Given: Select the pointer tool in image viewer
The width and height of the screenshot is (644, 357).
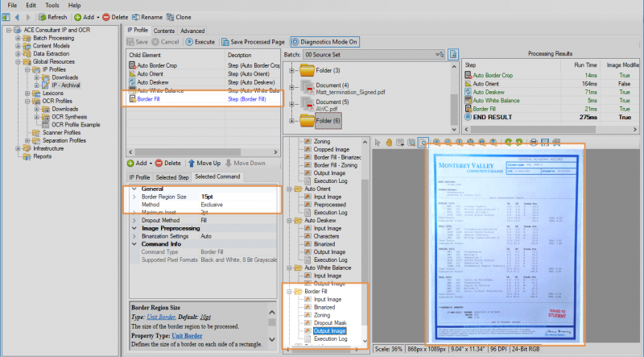Looking at the screenshot, I should (x=378, y=143).
